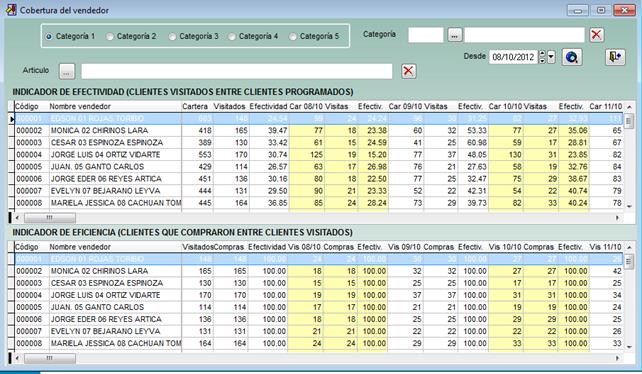
Task: Select Categoría 5 radio button
Action: (x=293, y=36)
